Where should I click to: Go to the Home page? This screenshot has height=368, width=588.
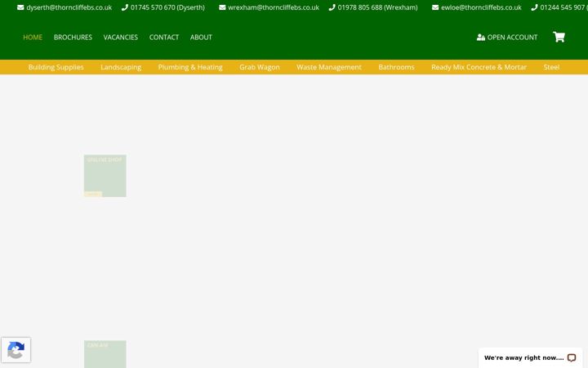33,37
